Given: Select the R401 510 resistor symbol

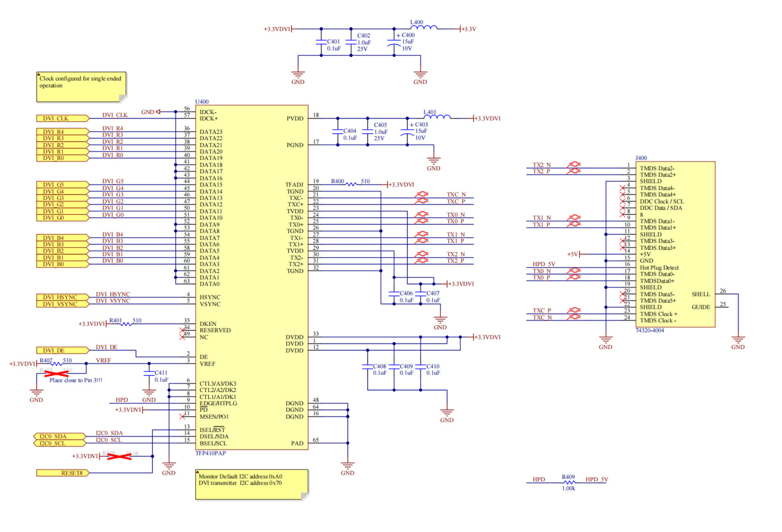Looking at the screenshot, I should pos(126,324).
